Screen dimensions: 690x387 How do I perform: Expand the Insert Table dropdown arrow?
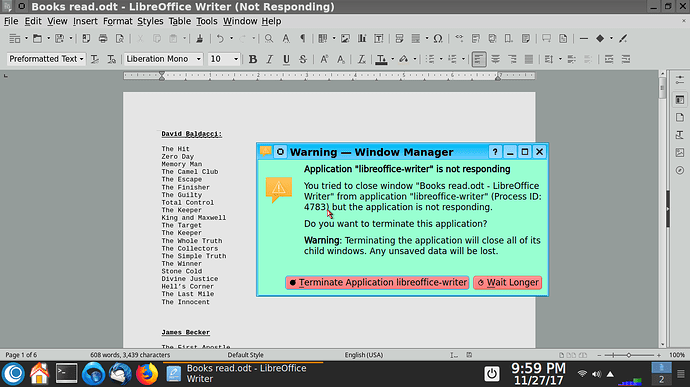coord(334,39)
